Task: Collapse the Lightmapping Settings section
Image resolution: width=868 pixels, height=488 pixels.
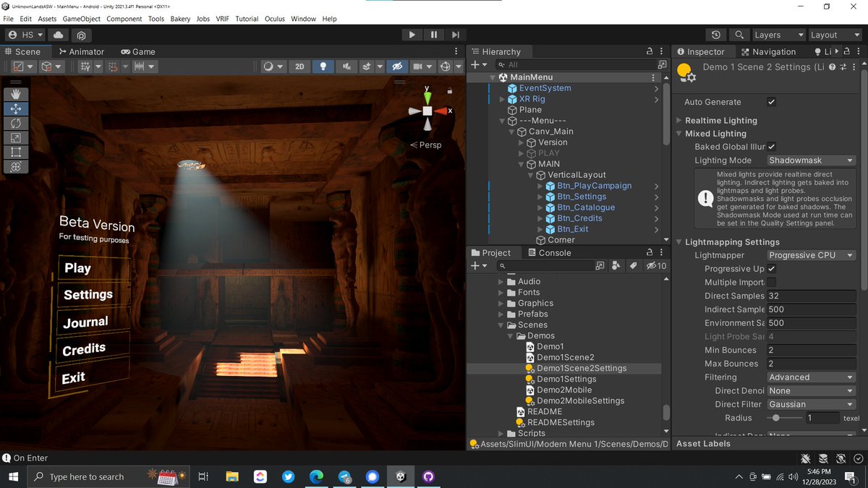Action: [x=679, y=242]
